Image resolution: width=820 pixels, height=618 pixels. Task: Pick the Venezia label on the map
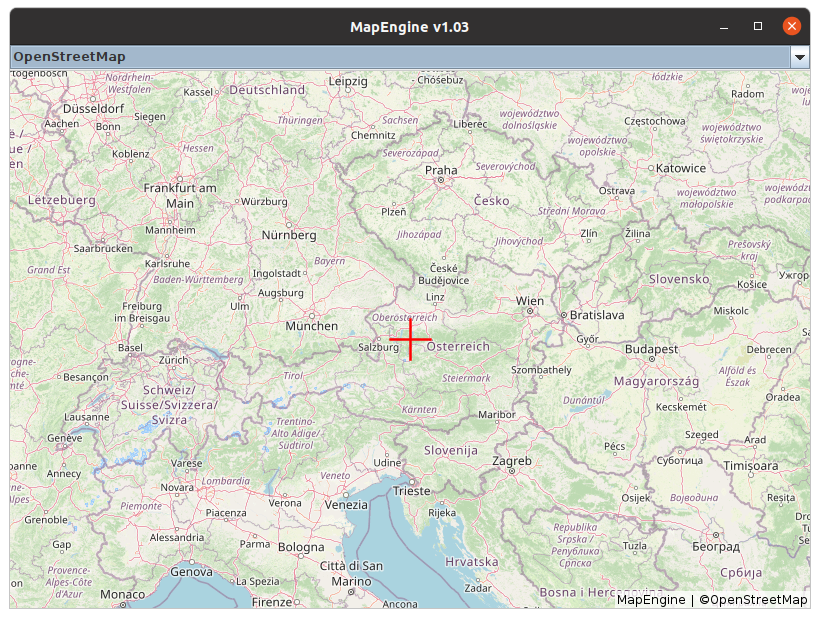pos(346,505)
